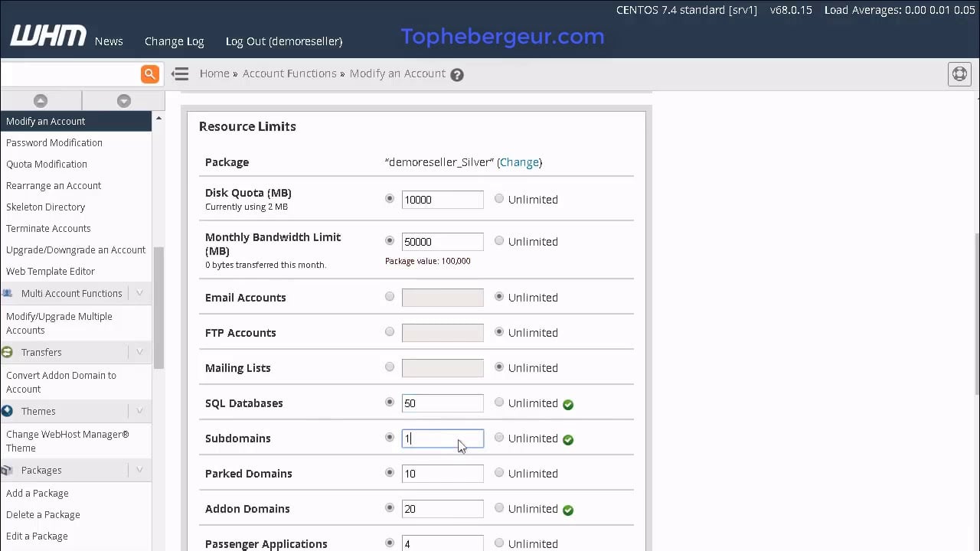Collapse the Themes sidebar section

coord(139,411)
